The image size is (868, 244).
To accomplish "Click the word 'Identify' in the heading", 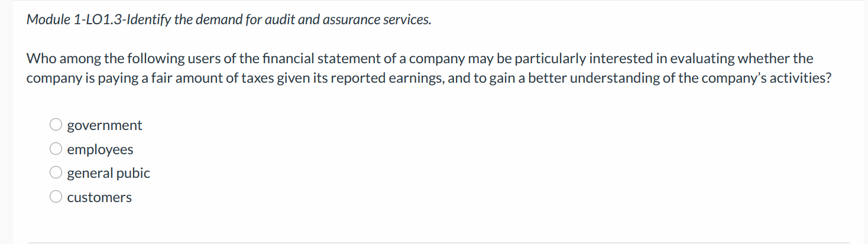I will click(149, 19).
